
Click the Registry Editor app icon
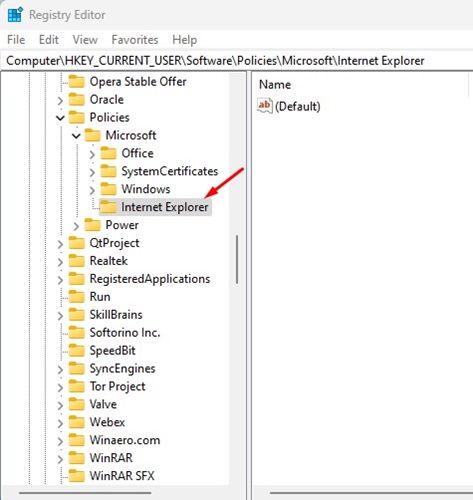tap(15, 15)
